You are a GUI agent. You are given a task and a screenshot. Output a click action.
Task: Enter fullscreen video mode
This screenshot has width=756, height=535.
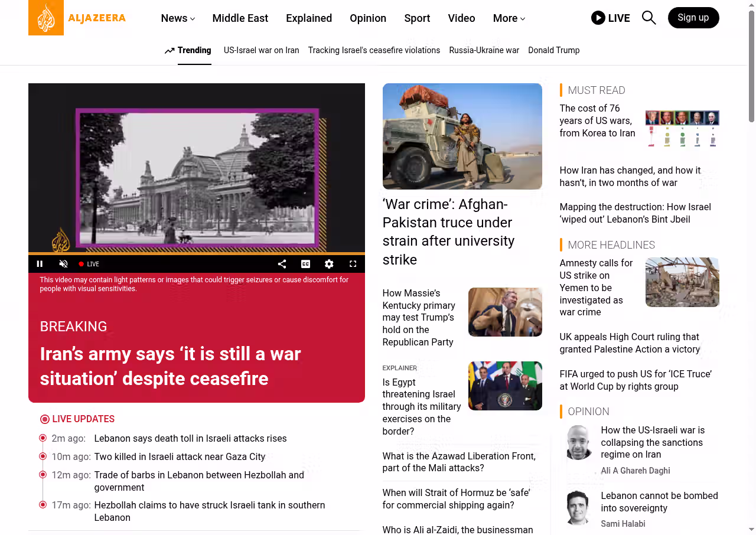coord(353,264)
